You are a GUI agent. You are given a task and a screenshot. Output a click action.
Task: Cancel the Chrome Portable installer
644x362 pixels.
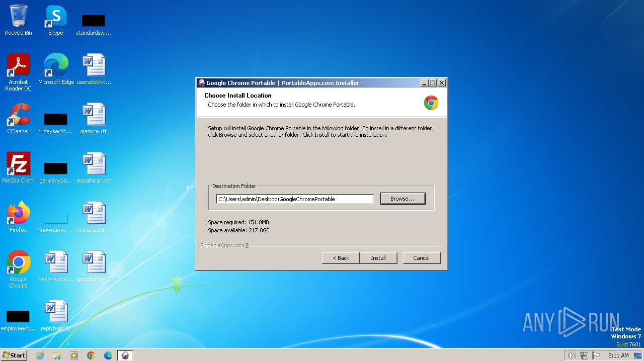pyautogui.click(x=422, y=258)
